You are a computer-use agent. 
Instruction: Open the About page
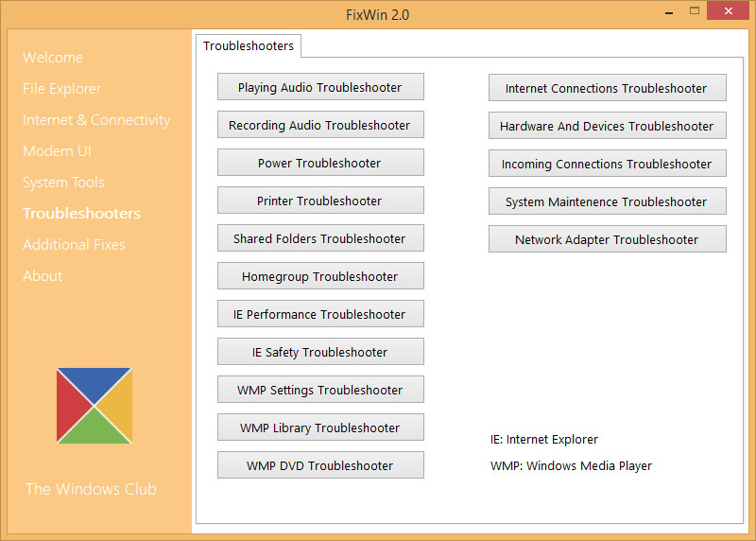43,276
